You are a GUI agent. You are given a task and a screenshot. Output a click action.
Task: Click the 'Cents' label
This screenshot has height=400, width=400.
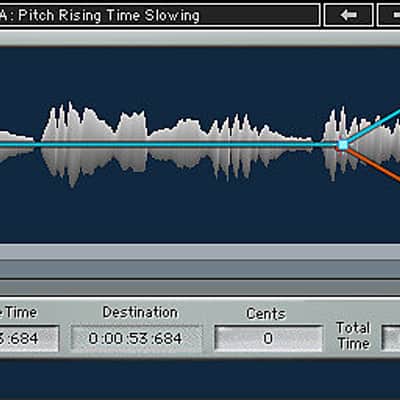coord(266,314)
